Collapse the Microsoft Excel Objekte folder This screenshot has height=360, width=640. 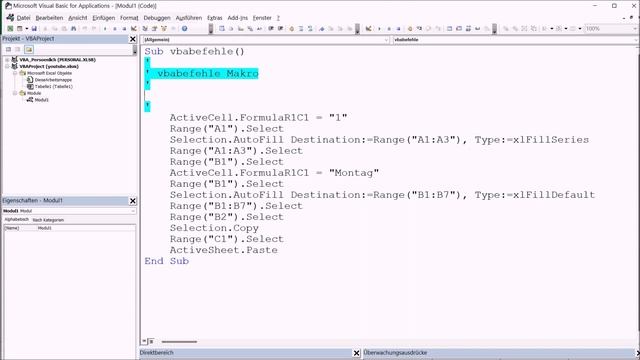tap(15, 73)
